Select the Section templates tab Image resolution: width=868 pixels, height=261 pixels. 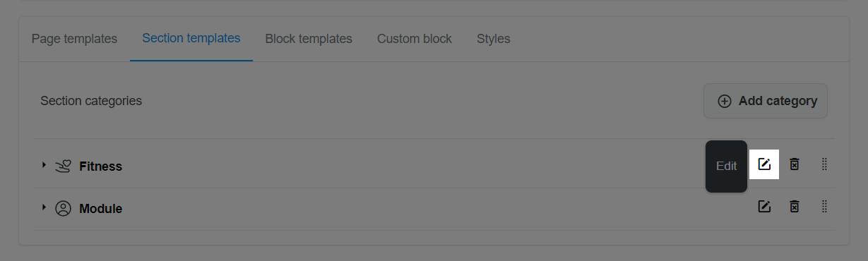coord(191,39)
